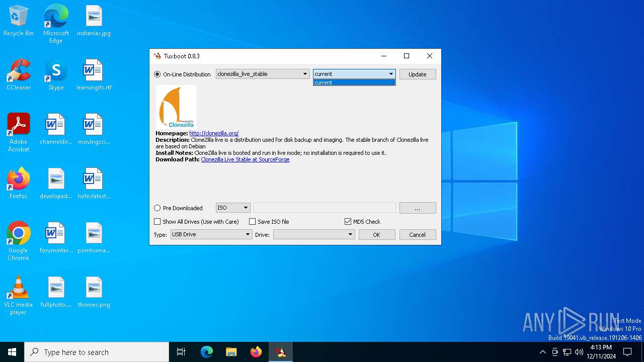
Task: Click the pre-downloaded ISO path field
Action: pos(325,208)
